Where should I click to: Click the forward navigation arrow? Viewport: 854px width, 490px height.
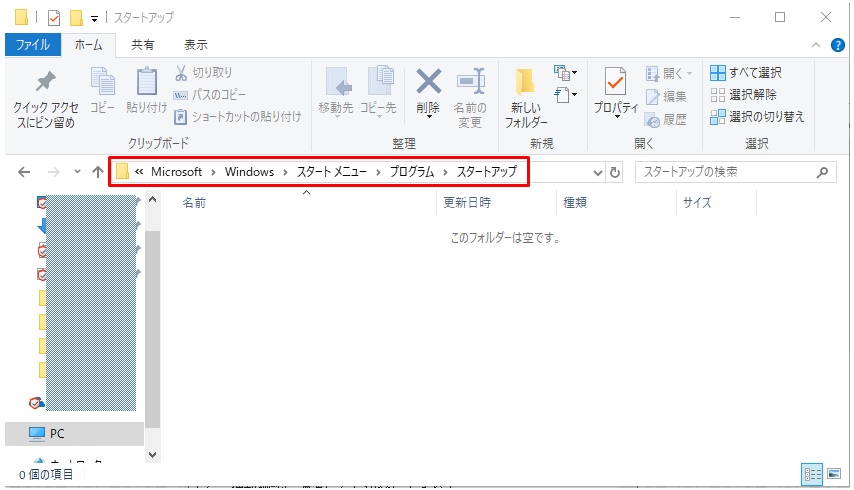coord(53,173)
